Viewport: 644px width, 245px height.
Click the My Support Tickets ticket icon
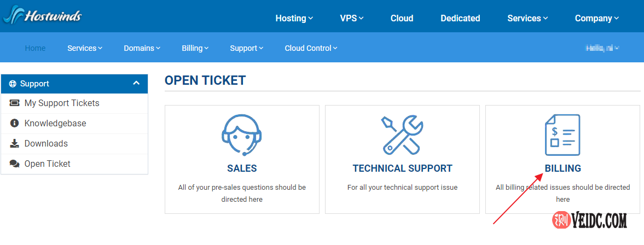(x=15, y=103)
